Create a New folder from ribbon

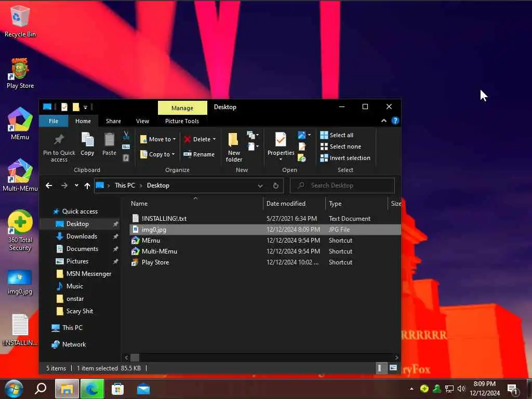coord(234,147)
